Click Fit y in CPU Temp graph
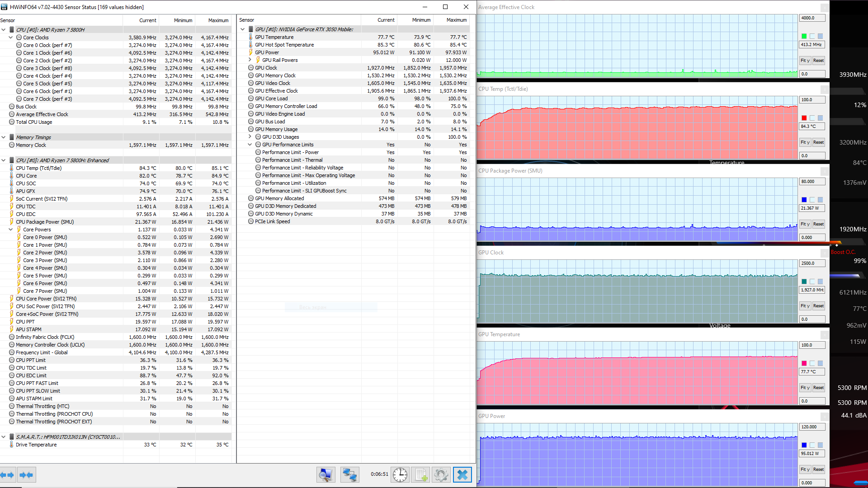The height and width of the screenshot is (488, 868). coord(805,142)
